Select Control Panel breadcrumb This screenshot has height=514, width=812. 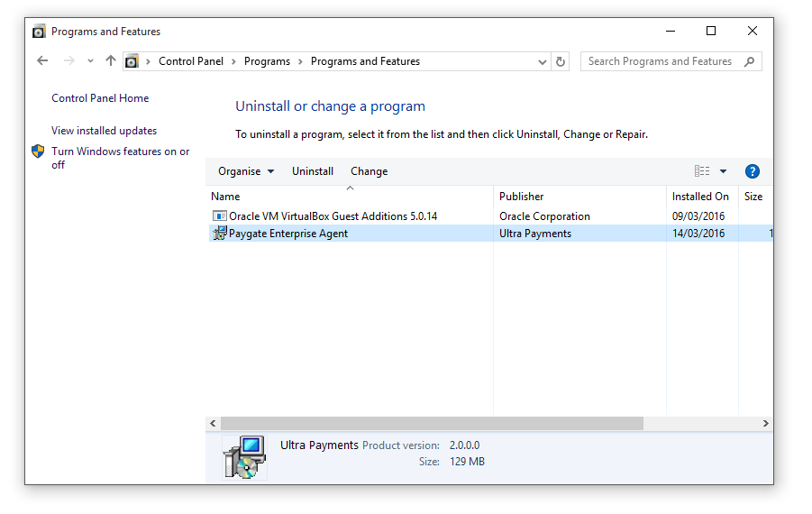[190, 61]
